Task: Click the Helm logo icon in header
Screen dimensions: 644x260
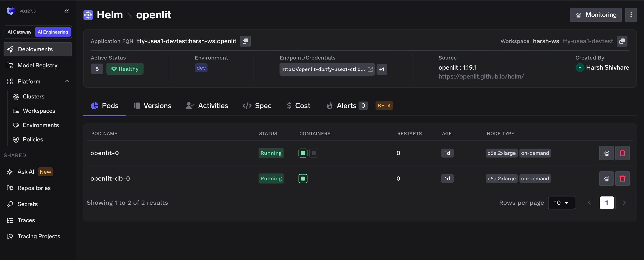Action: (88, 15)
